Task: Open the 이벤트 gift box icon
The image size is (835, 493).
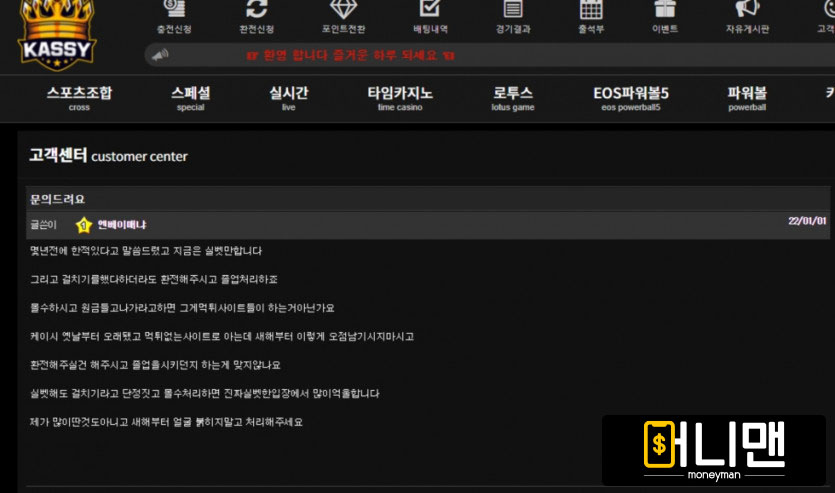Action: click(x=665, y=10)
